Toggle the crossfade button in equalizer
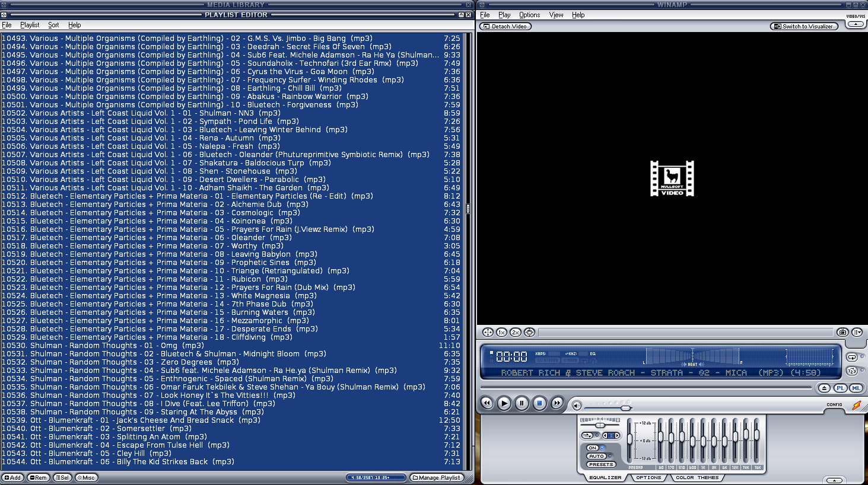 587,435
